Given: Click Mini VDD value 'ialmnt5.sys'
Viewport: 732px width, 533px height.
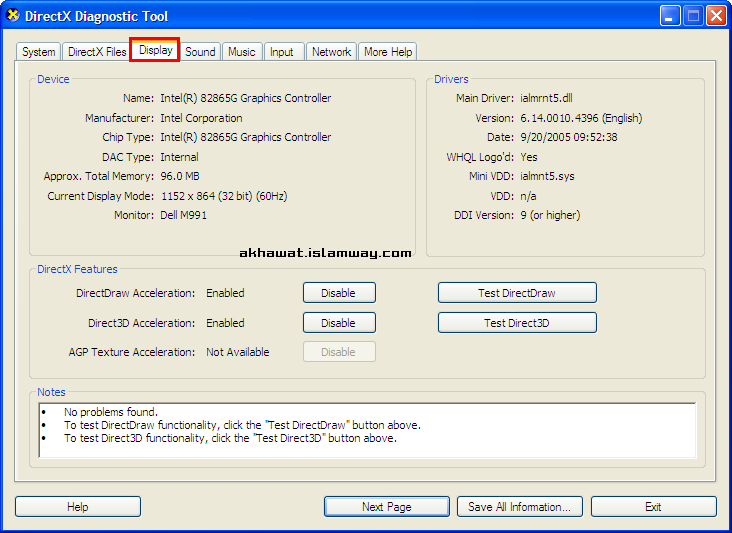Looking at the screenshot, I should (547, 176).
